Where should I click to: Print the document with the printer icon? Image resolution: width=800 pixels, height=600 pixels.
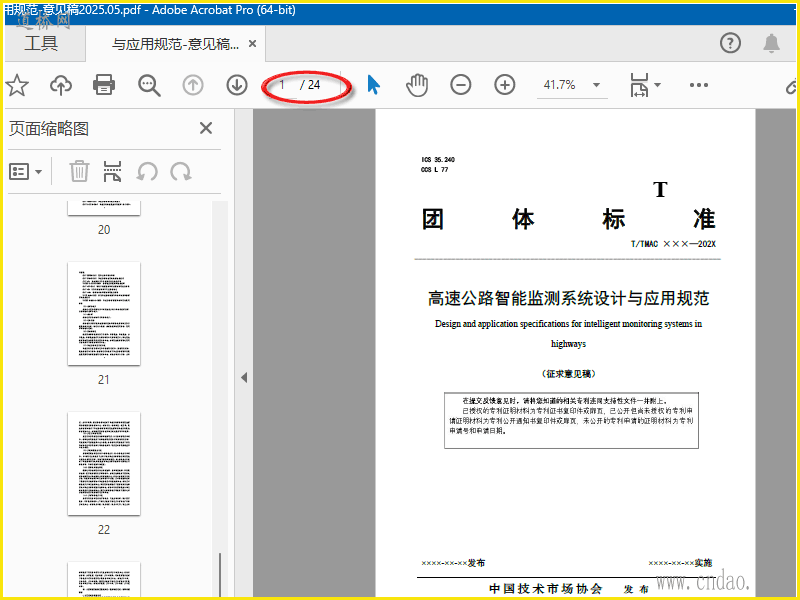pos(104,85)
